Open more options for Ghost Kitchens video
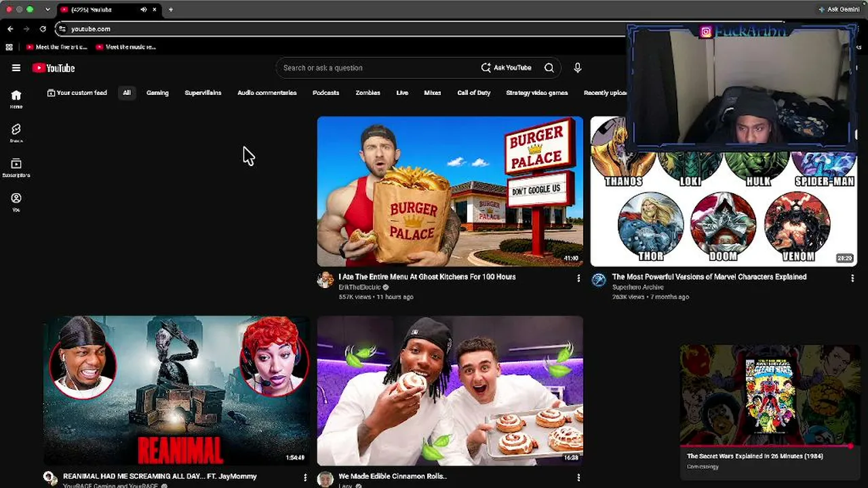The width and height of the screenshot is (868, 488). tap(578, 278)
